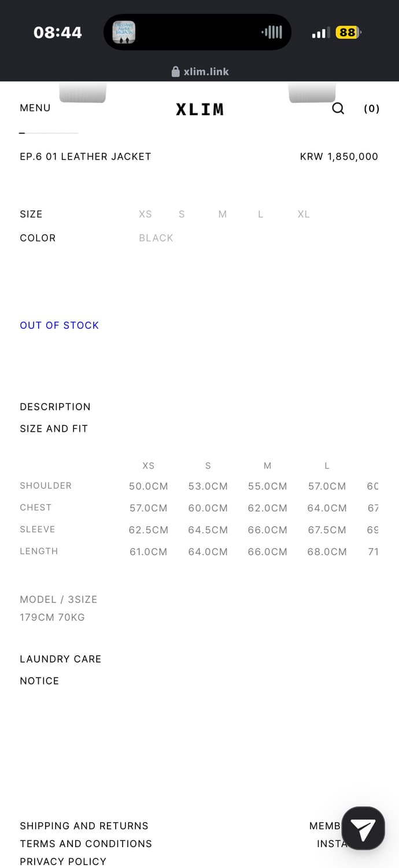Open TERMS AND CONDITIONS link
Image resolution: width=399 pixels, height=868 pixels.
click(x=86, y=844)
